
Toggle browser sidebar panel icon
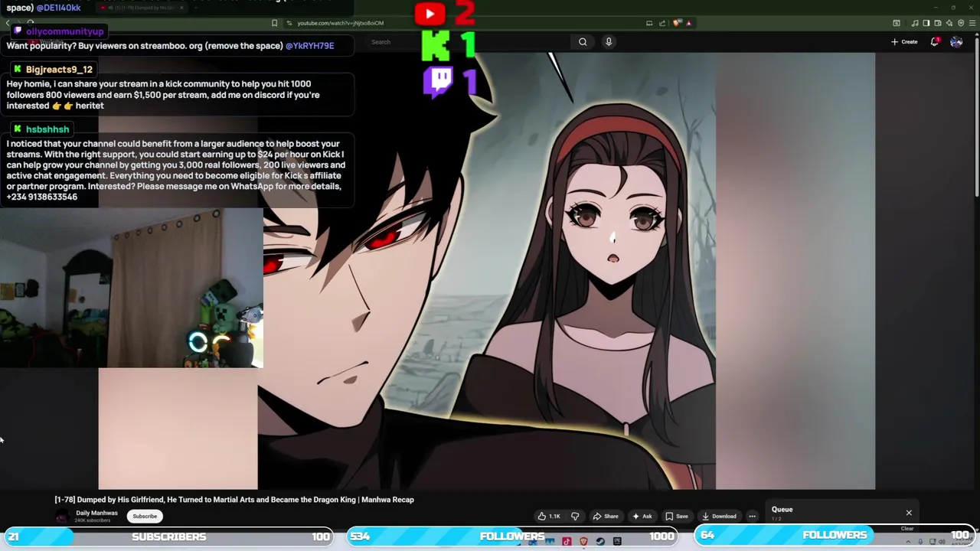point(926,23)
